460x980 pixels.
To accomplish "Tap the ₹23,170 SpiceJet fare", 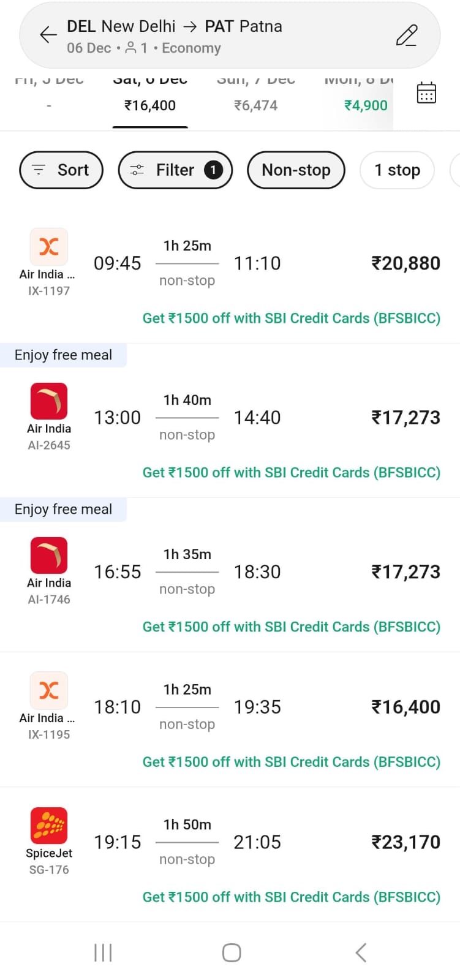I will [405, 842].
